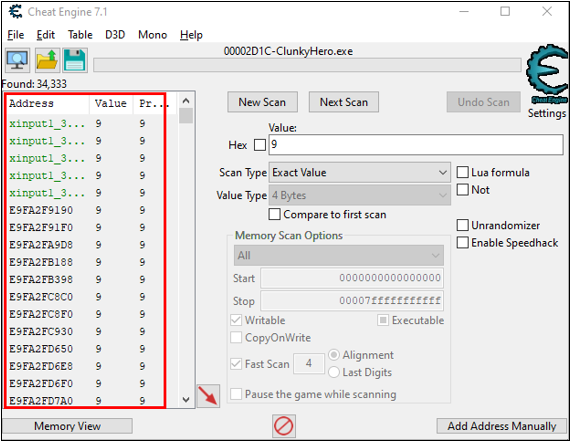Click the Next Scan button

344,102
